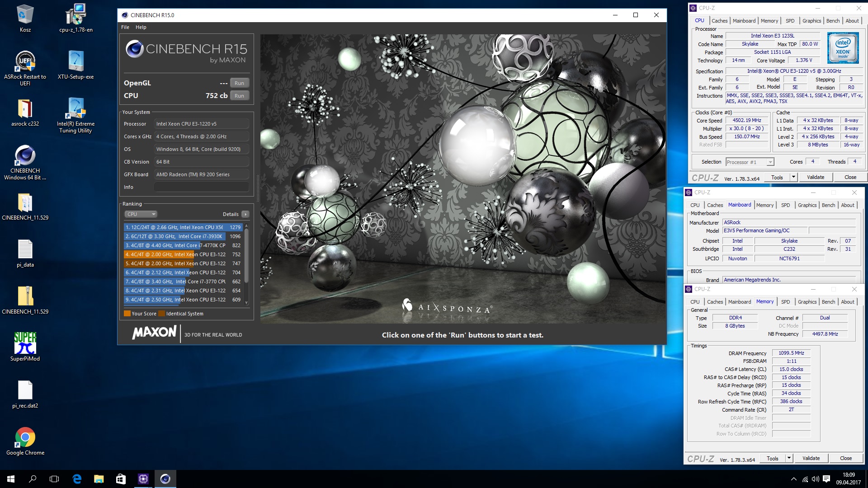Open the CINEBENCH_11.529 zip archive icon

[x=25, y=301]
